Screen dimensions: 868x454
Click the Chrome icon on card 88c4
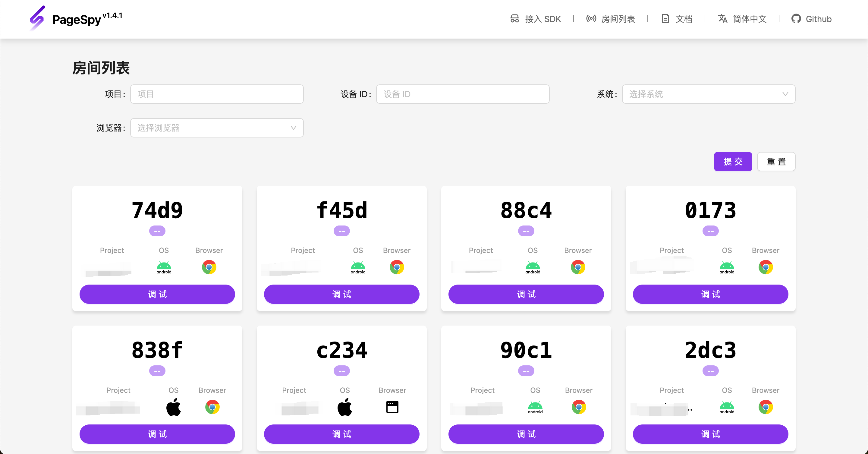click(x=578, y=267)
